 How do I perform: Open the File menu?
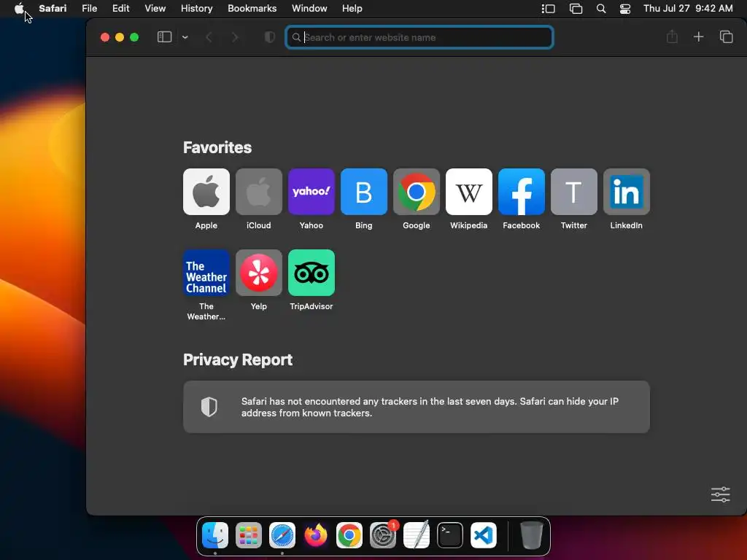point(89,8)
